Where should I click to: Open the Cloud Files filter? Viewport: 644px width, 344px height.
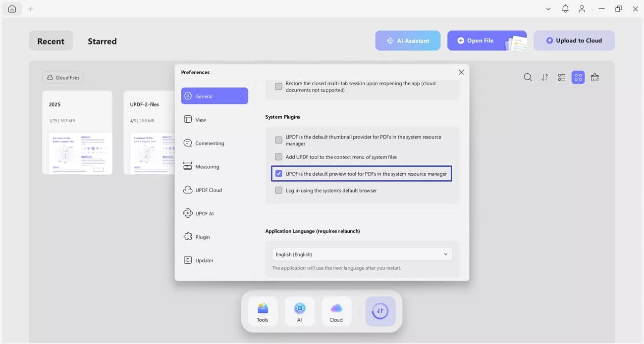click(x=63, y=78)
